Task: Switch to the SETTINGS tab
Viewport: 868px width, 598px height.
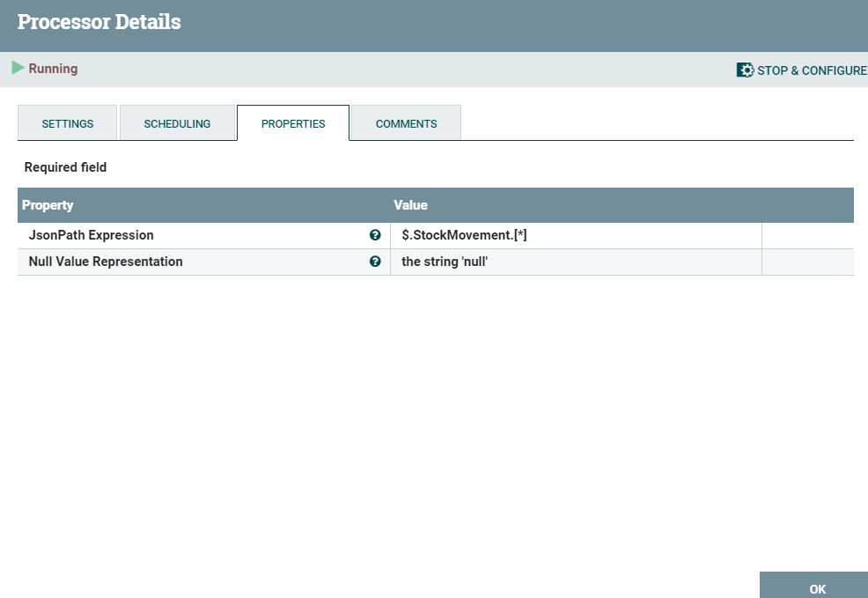Action: [67, 123]
